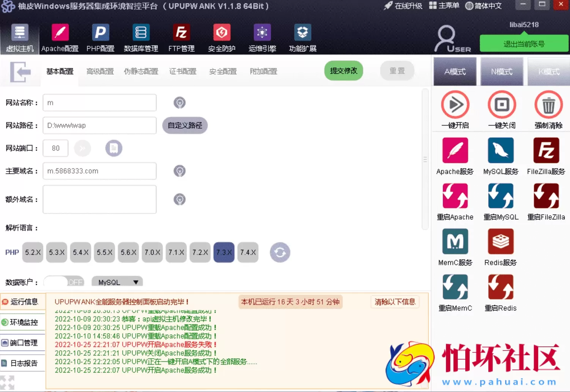Open the 安全防护 security panel
The height and width of the screenshot is (392, 570).
coord(222,38)
